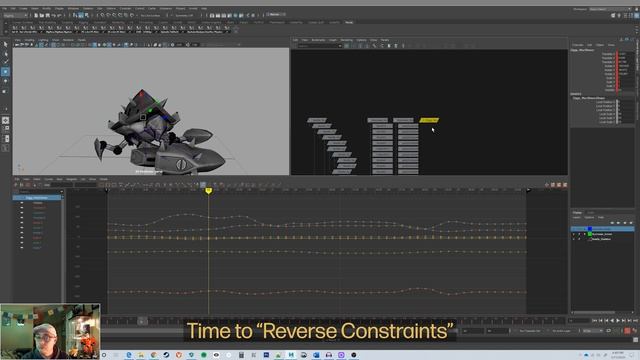Select the highlighted yellow node in Node Editor
This screenshot has width=640, height=360.
tap(429, 120)
